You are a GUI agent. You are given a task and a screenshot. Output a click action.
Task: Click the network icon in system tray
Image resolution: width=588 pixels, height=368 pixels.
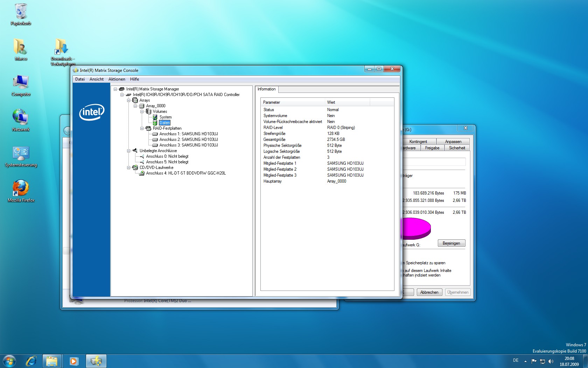point(542,361)
